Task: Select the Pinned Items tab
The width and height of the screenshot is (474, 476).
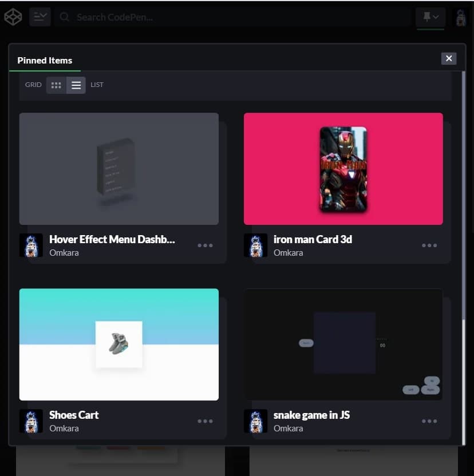Action: tap(45, 61)
